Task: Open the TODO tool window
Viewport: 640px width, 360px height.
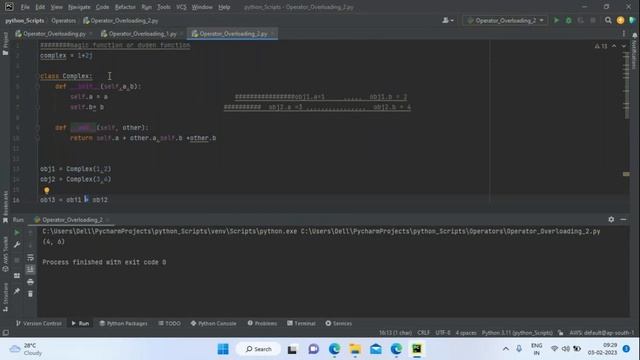Action: click(169, 323)
